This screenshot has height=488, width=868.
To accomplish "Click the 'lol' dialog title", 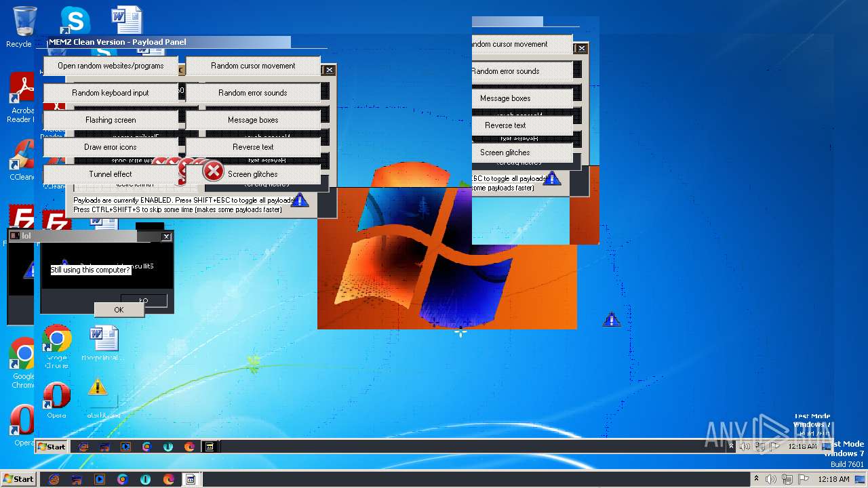I will (x=26, y=236).
